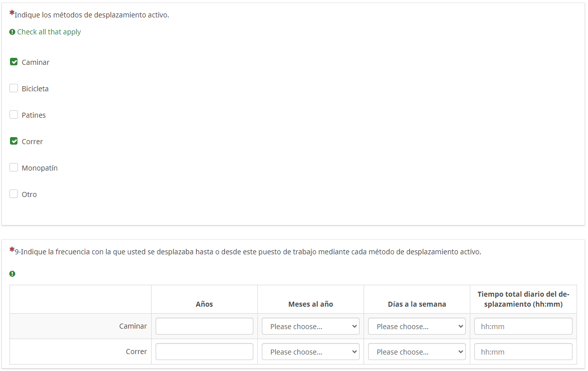The height and width of the screenshot is (371, 588).
Task: Tick the Patines checkbox
Action: pos(14,115)
